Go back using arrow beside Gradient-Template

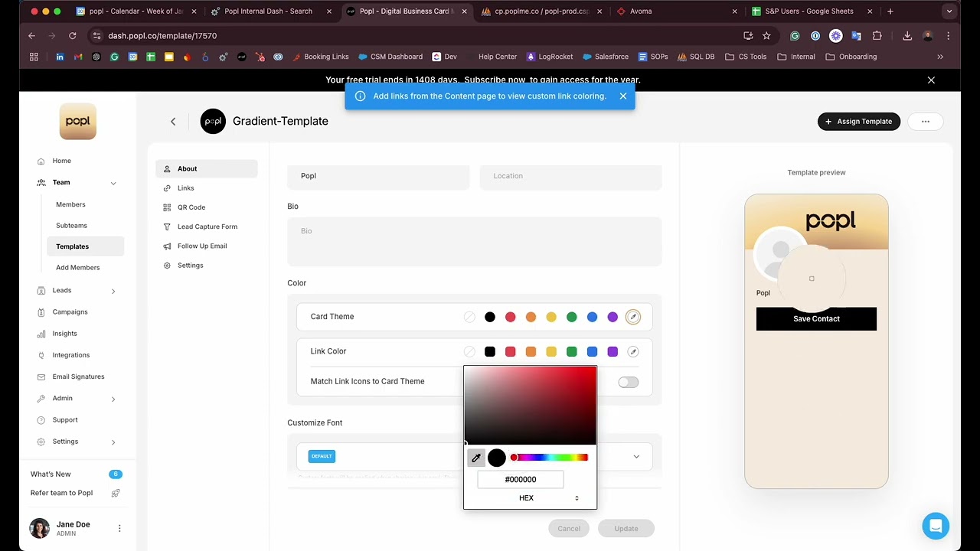(x=173, y=122)
